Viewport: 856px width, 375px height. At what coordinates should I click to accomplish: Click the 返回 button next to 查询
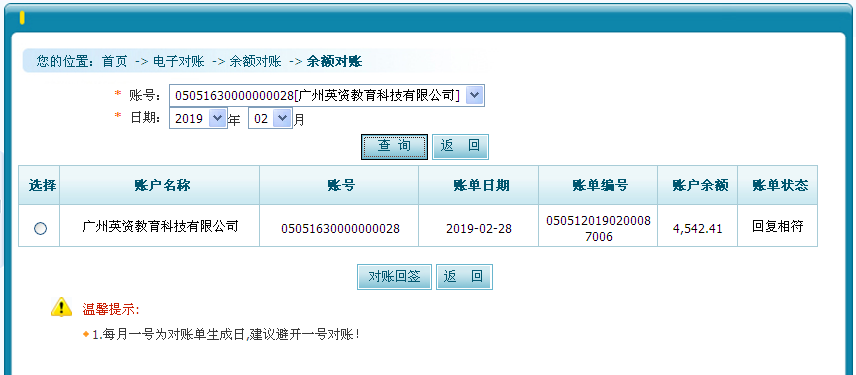[x=460, y=146]
